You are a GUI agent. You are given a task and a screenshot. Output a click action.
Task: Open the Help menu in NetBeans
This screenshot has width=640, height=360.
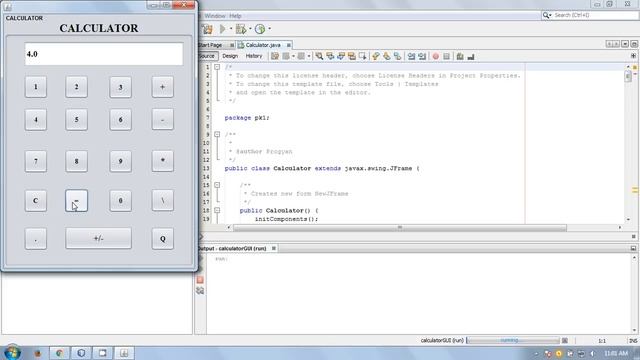235,16
